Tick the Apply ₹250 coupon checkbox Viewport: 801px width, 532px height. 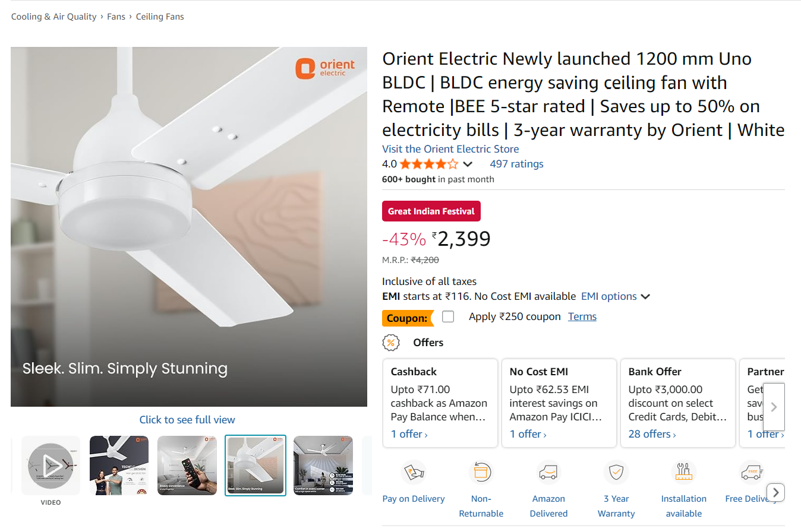point(448,317)
